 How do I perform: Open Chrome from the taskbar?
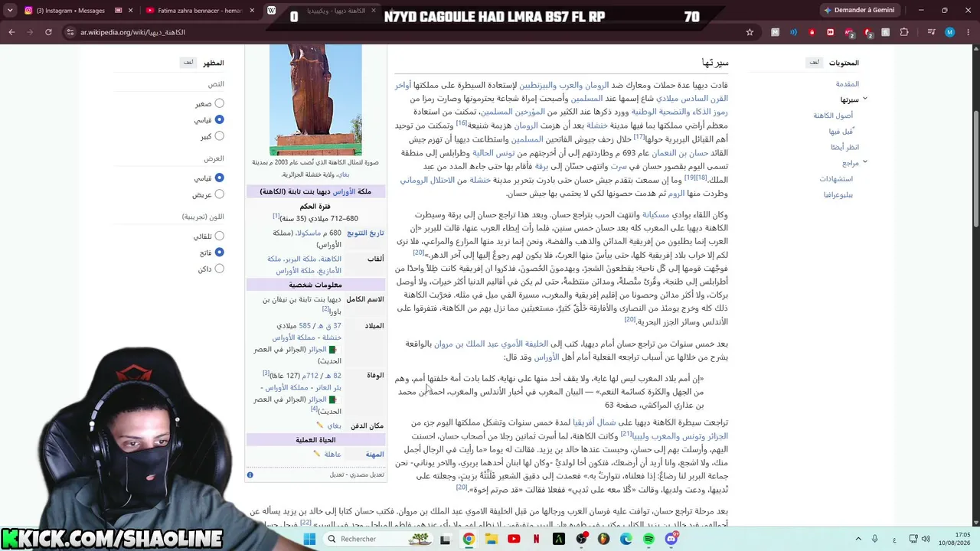(x=469, y=539)
